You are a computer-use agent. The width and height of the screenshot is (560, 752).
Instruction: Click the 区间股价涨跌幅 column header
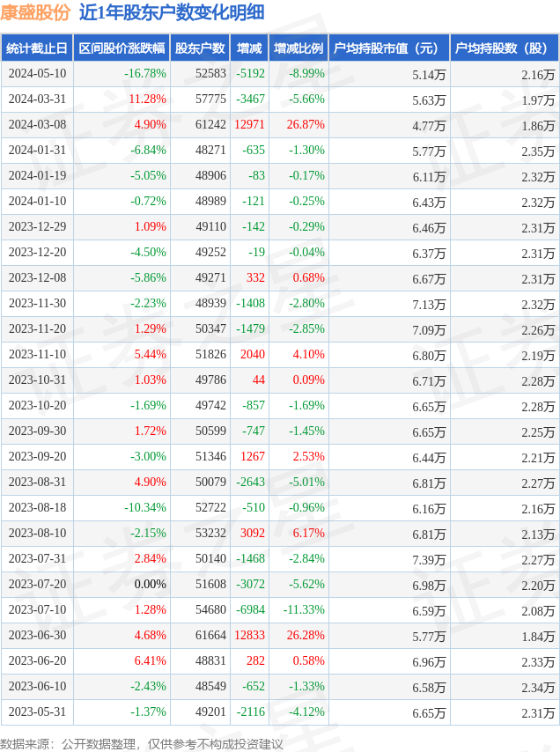[x=121, y=48]
